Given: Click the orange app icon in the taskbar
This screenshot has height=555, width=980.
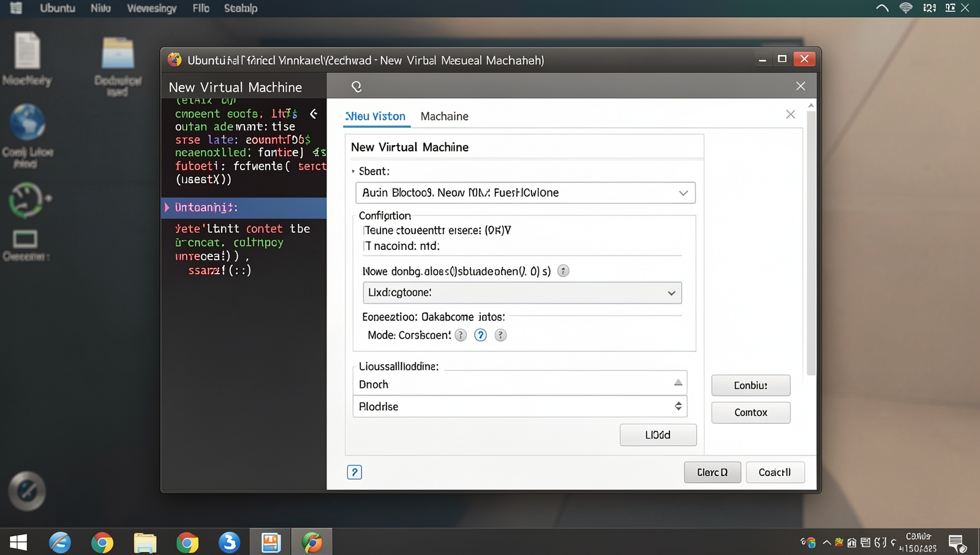Looking at the screenshot, I should point(270,542).
